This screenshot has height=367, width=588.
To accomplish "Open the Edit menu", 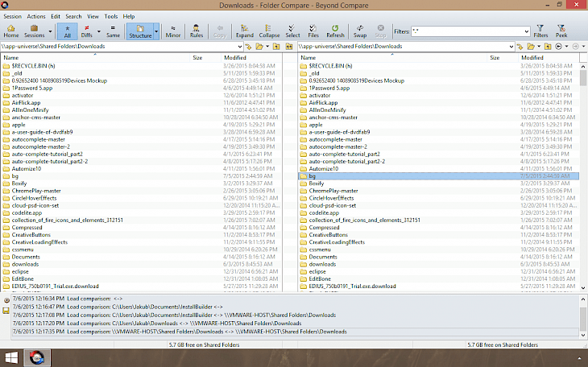I will (x=56, y=16).
